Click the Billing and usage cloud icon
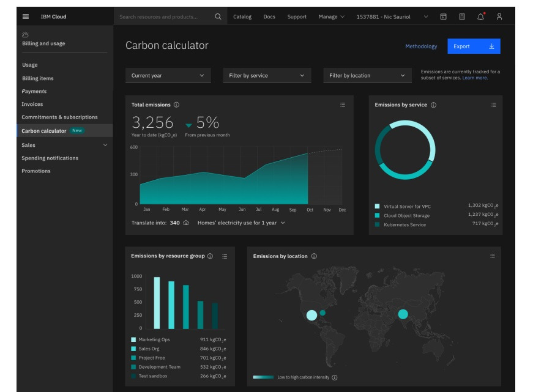The width and height of the screenshot is (533, 392). pyautogui.click(x=25, y=35)
